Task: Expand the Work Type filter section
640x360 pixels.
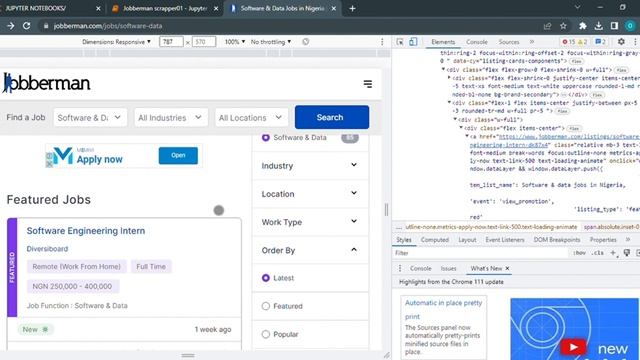Action: click(310, 222)
